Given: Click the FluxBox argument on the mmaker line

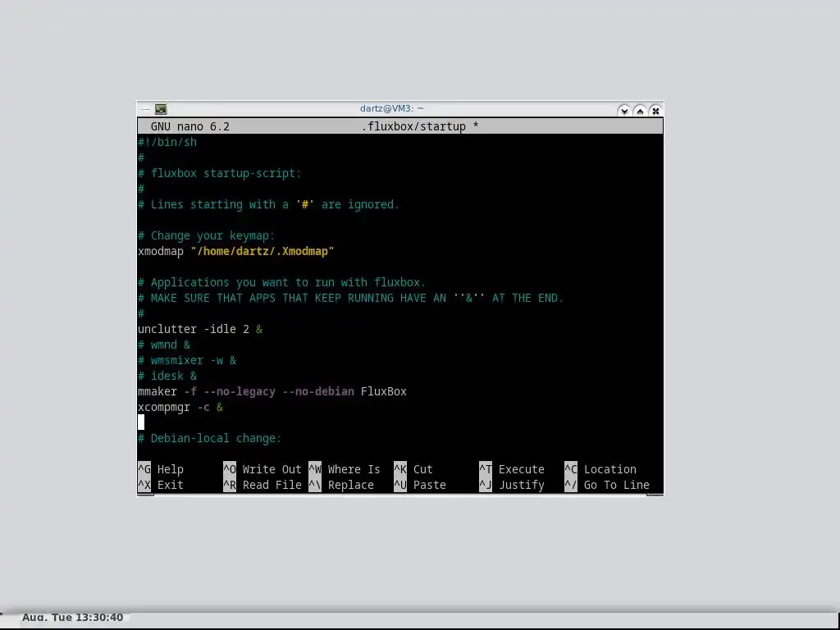Looking at the screenshot, I should [x=384, y=391].
